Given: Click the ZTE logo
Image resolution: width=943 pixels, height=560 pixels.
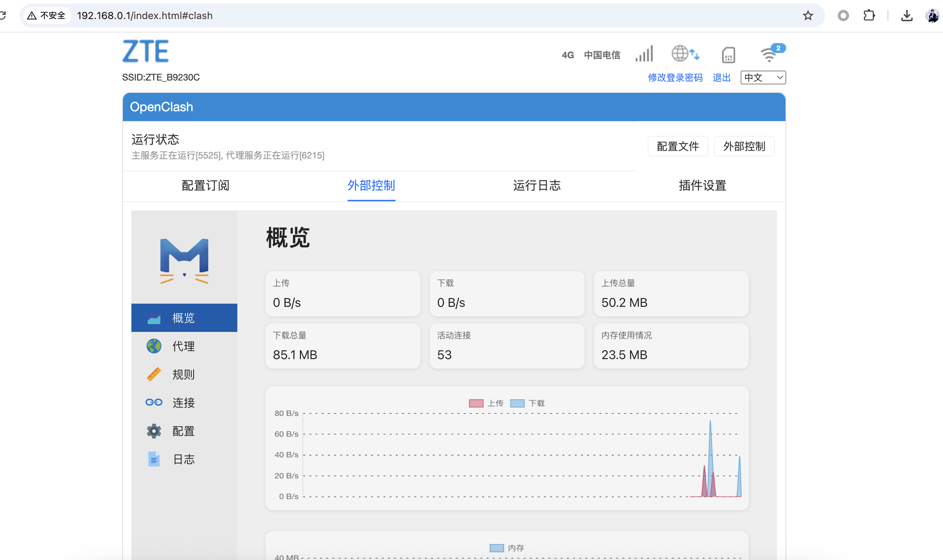Looking at the screenshot, I should tap(146, 51).
